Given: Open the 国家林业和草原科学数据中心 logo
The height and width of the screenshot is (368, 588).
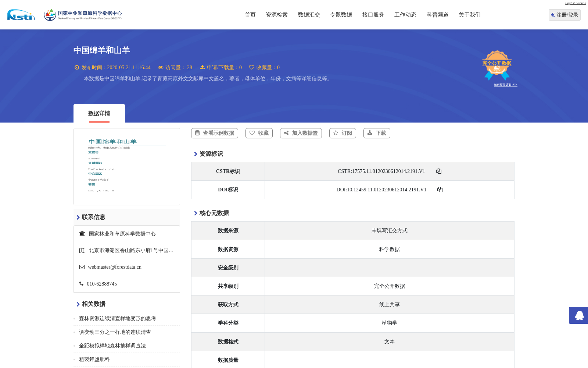Looking at the screenshot, I should [x=83, y=15].
